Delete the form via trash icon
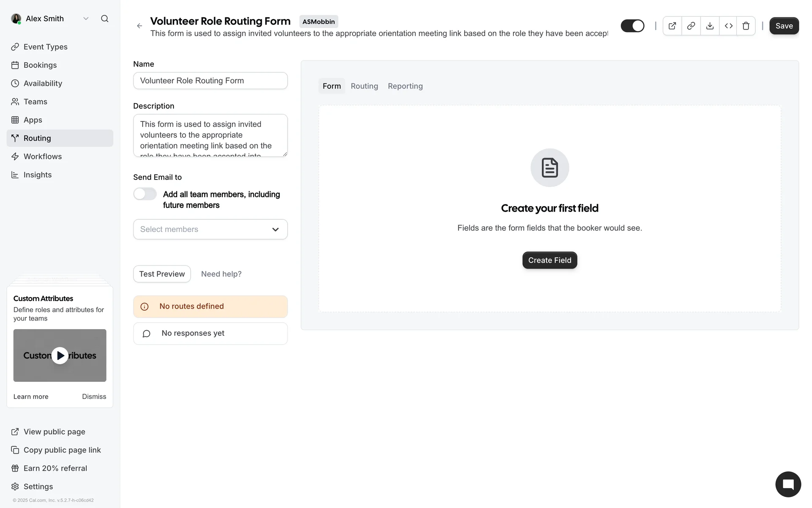 click(x=746, y=26)
